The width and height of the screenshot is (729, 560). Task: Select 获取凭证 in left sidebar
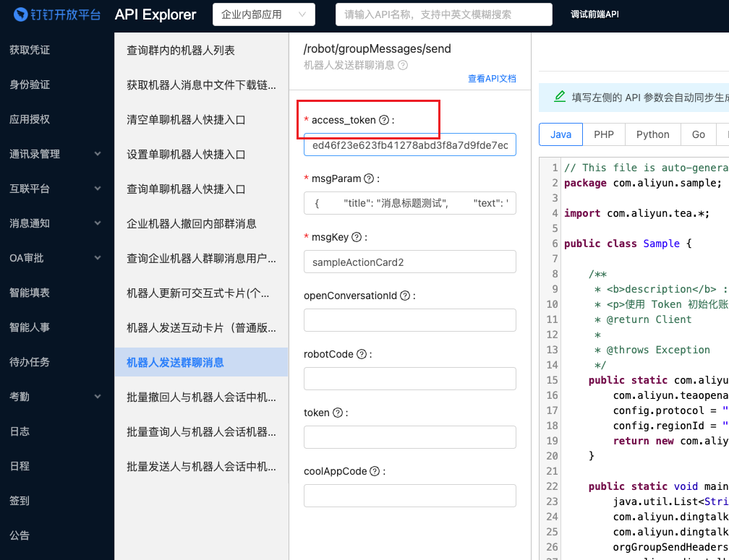pos(29,50)
